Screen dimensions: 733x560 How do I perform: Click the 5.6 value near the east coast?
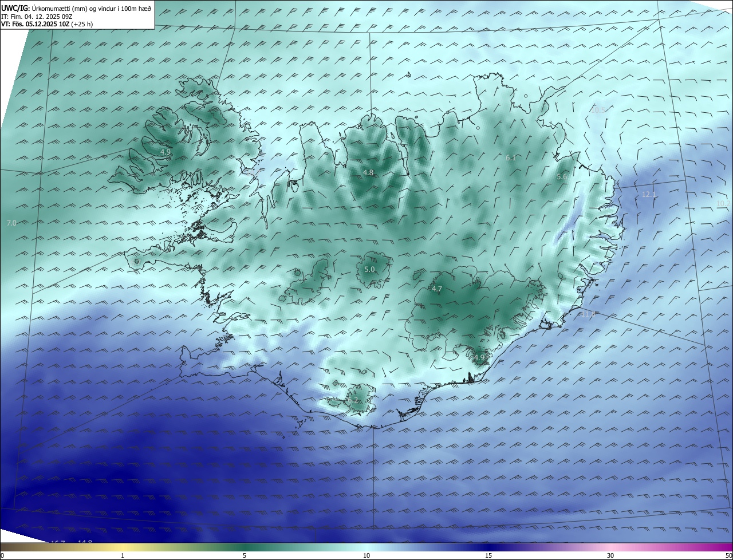coord(562,177)
